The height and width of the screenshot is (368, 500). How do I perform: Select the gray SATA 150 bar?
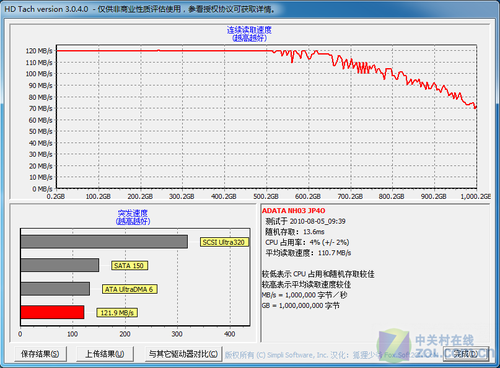pos(60,265)
